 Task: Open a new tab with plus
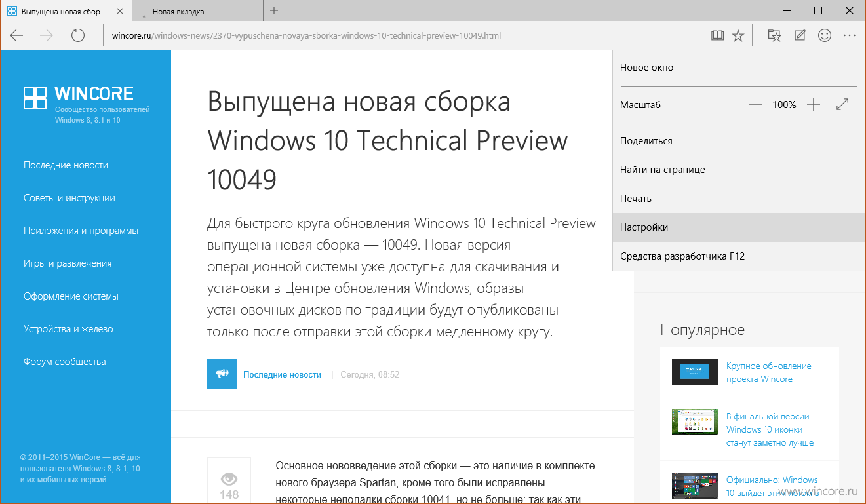[x=274, y=10]
